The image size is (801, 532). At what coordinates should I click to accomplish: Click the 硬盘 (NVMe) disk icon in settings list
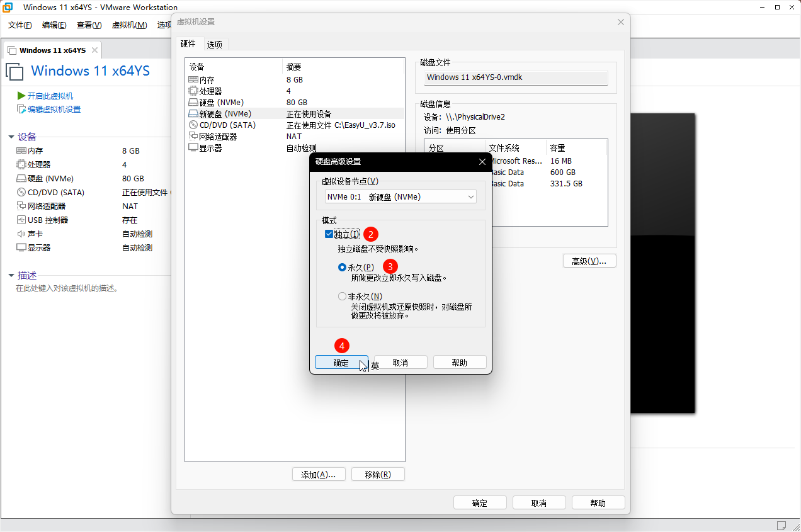(x=193, y=103)
